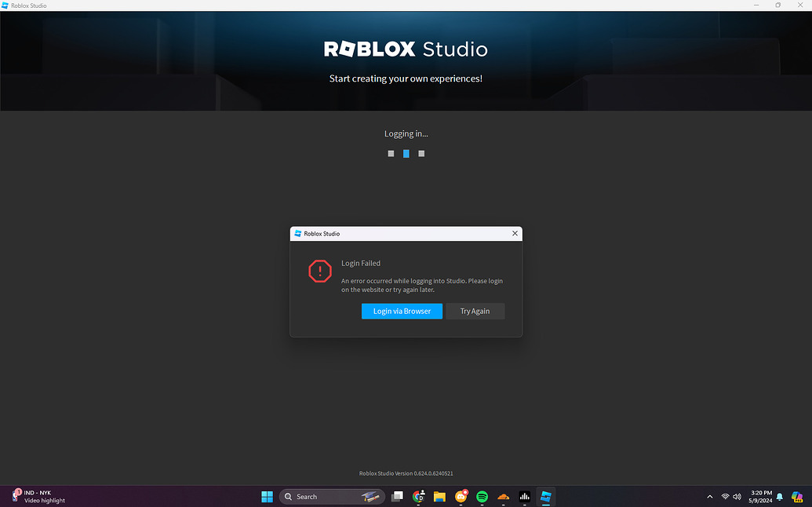Open Roblox Studio from the taskbar
Viewport: 812px width, 507px height.
pyautogui.click(x=545, y=496)
